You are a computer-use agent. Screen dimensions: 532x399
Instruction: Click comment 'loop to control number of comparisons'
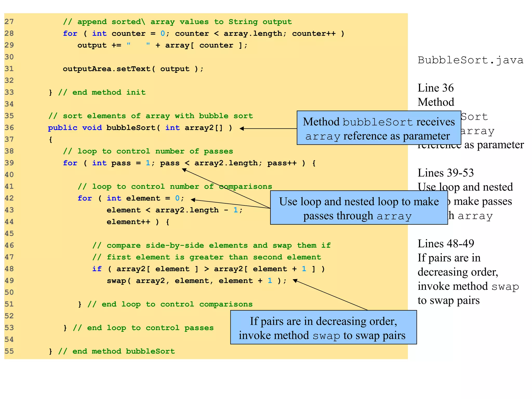175,187
